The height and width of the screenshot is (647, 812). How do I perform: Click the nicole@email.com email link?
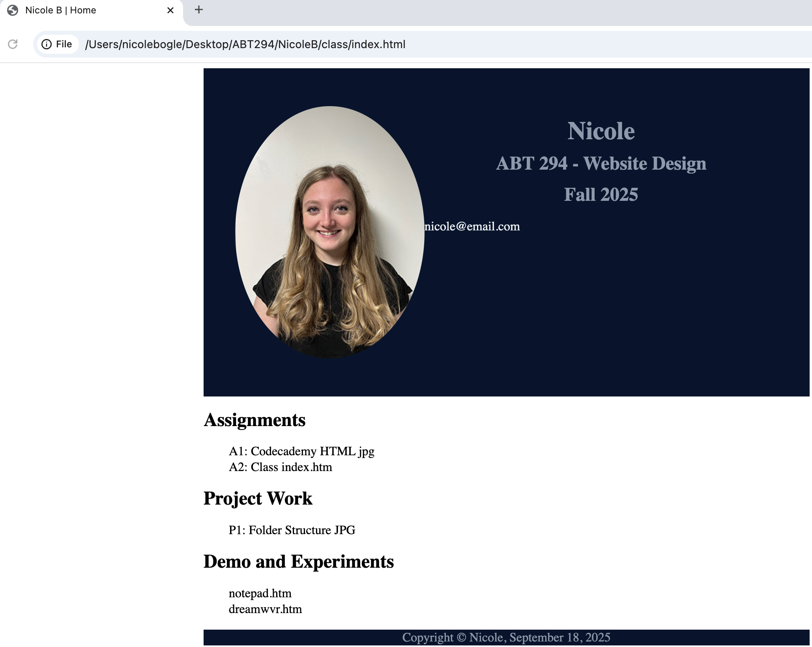[x=472, y=226]
